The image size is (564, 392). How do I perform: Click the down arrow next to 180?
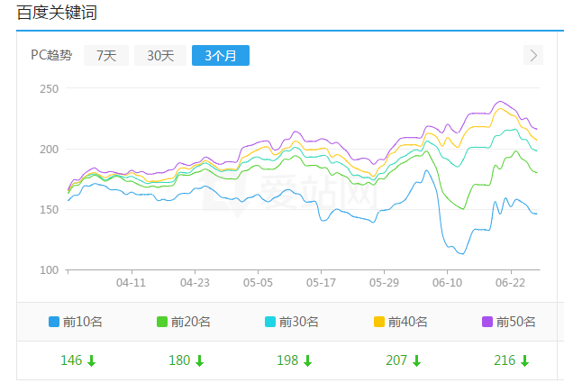[199, 360]
